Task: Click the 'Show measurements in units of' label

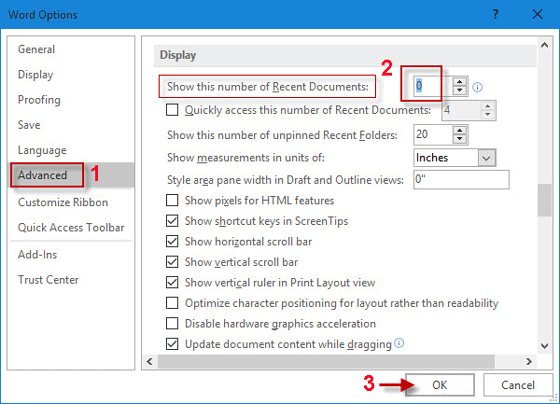Action: [x=246, y=158]
